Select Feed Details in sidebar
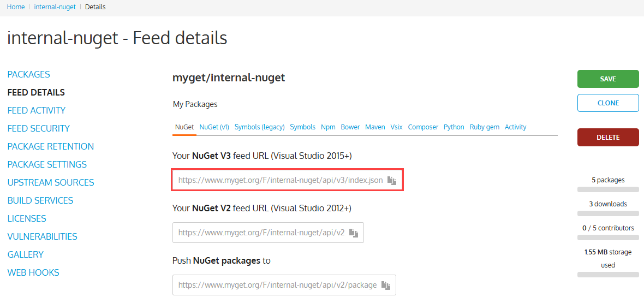The height and width of the screenshot is (297, 644). click(x=36, y=92)
